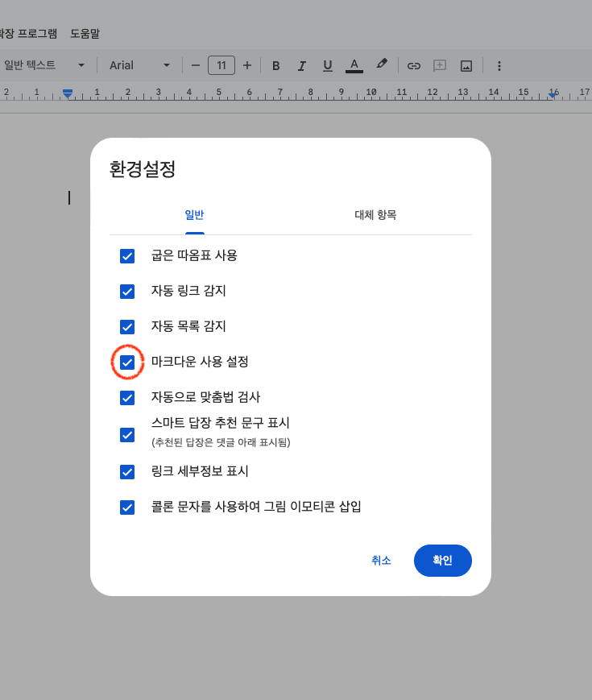The height and width of the screenshot is (700, 592).
Task: Switch to the 대체 항목 tab
Action: (x=375, y=215)
